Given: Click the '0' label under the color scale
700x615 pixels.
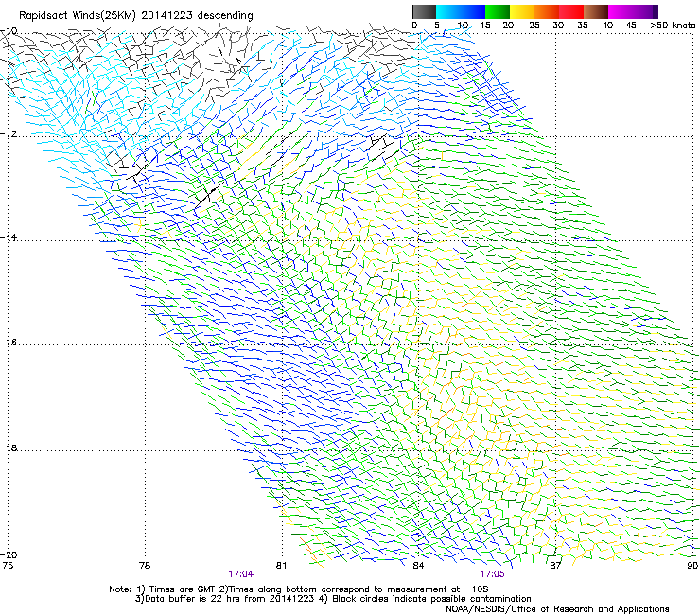Looking at the screenshot, I should pyautogui.click(x=414, y=26).
